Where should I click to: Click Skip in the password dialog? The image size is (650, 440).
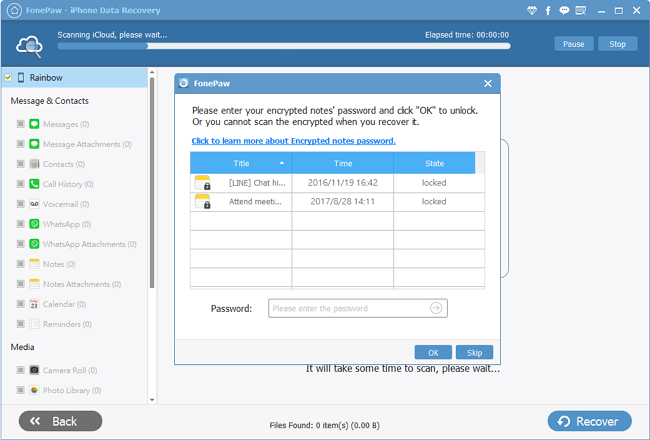click(474, 352)
